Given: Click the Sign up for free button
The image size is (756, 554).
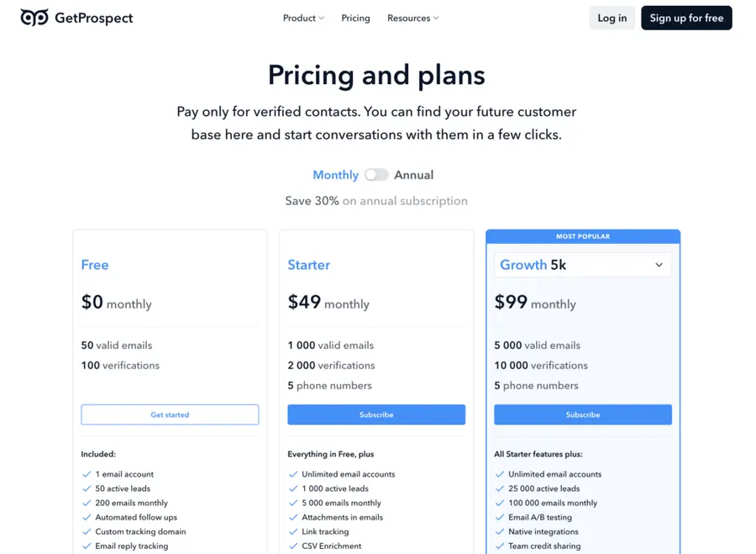Looking at the screenshot, I should [x=686, y=18].
